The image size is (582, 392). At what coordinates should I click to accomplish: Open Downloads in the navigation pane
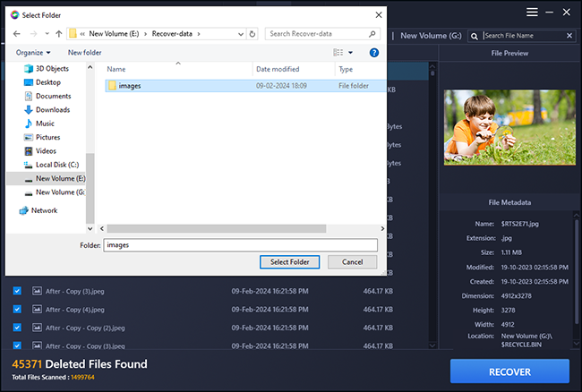52,109
